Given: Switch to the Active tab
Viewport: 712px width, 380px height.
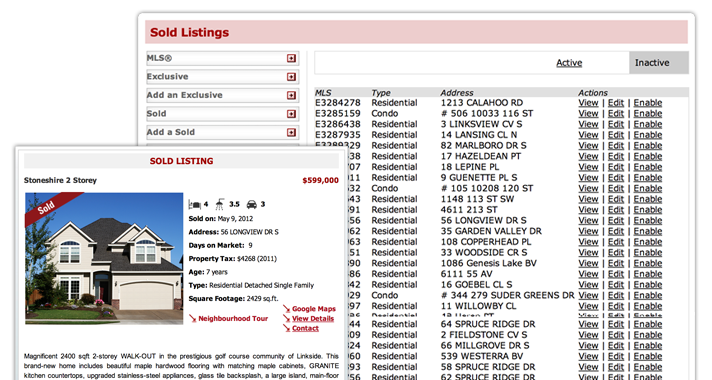Looking at the screenshot, I should point(569,63).
